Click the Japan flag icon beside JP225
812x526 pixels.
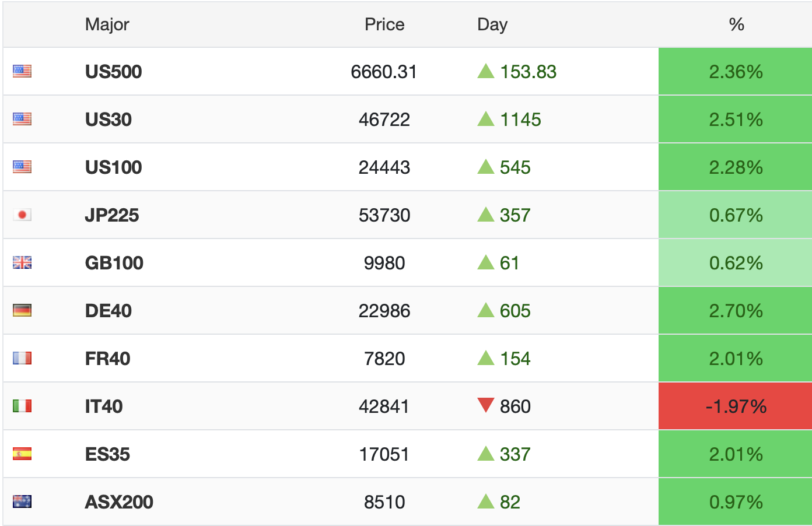22,215
